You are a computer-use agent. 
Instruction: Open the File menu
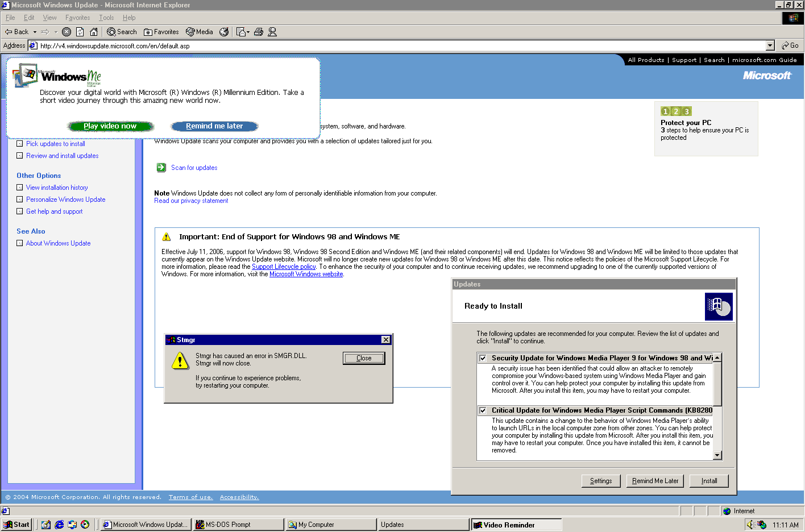[x=10, y=18]
